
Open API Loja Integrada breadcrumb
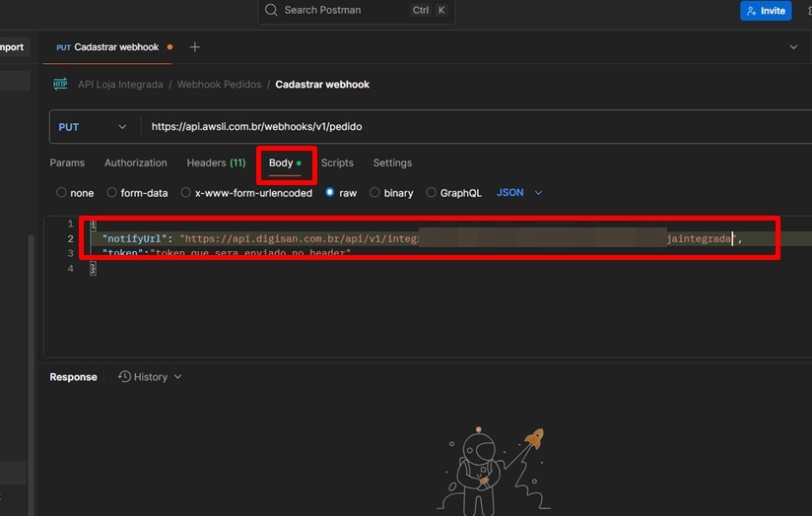tap(120, 85)
